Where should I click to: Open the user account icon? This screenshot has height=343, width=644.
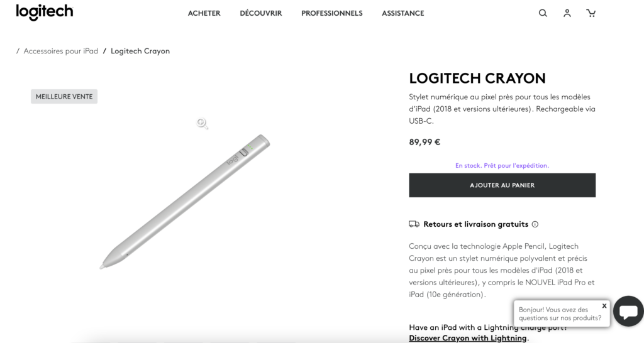click(x=567, y=13)
